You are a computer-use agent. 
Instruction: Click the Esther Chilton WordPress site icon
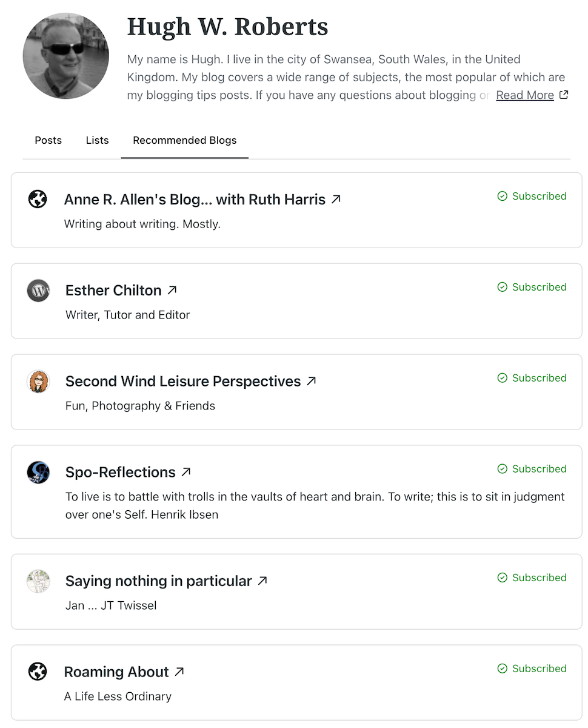point(38,291)
